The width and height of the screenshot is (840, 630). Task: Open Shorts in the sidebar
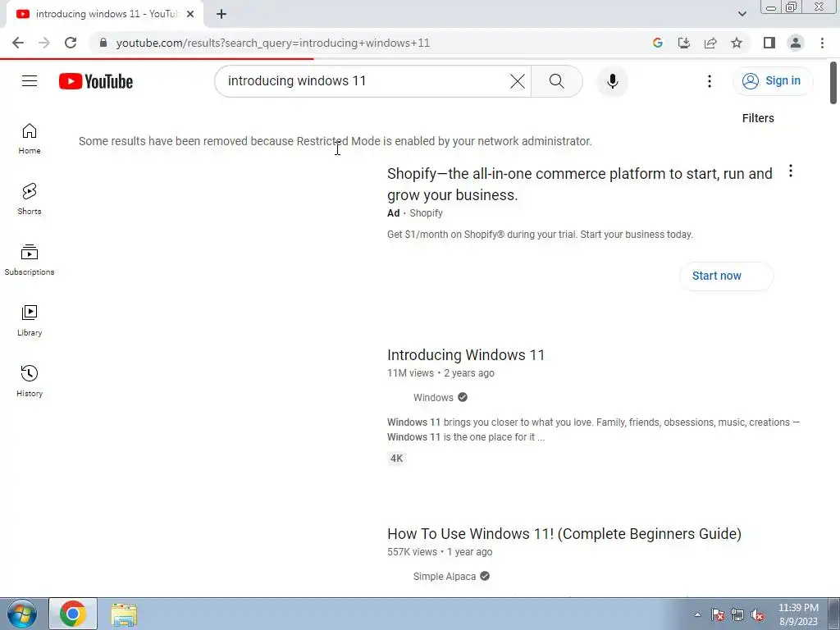[30, 199]
